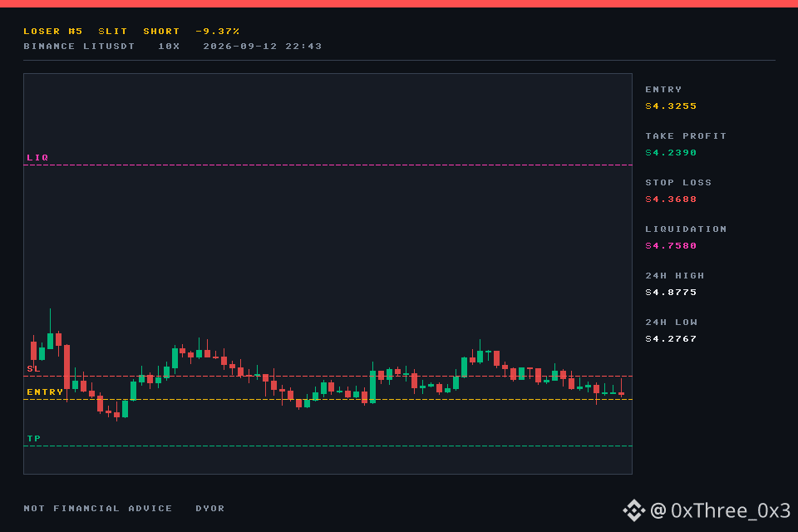This screenshot has width=798, height=532.
Task: Select the liquidation price $4.7580
Action: coord(671,246)
